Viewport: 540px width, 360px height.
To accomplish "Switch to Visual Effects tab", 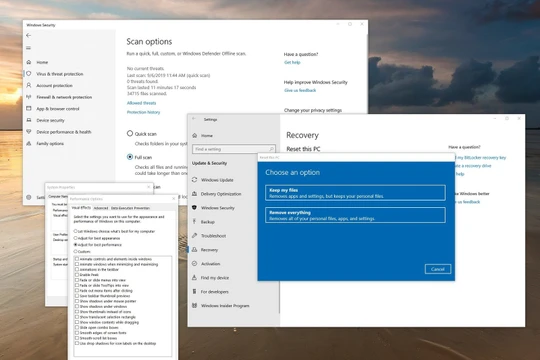I will [81, 208].
